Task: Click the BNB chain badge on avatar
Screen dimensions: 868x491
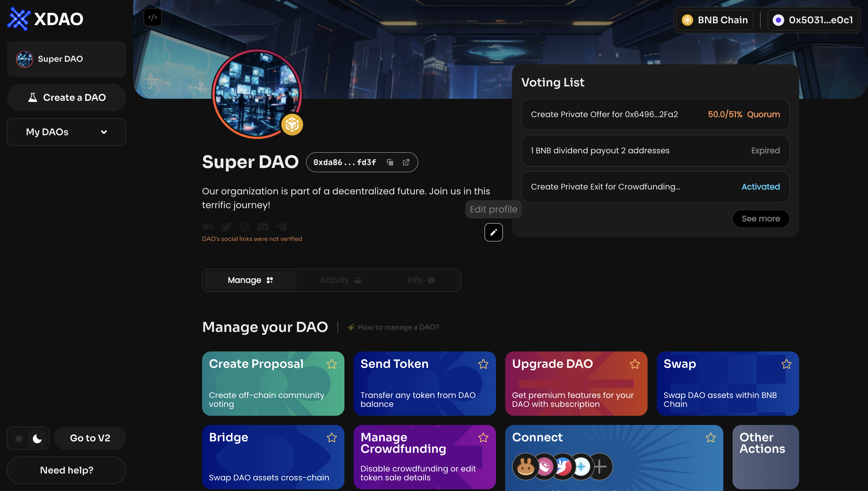Action: [x=292, y=125]
